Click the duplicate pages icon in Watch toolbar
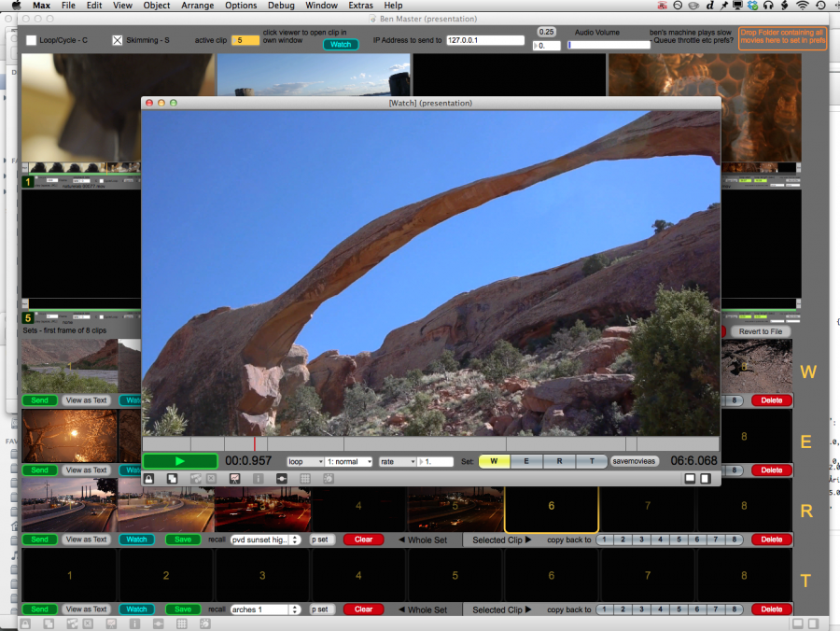 point(171,478)
